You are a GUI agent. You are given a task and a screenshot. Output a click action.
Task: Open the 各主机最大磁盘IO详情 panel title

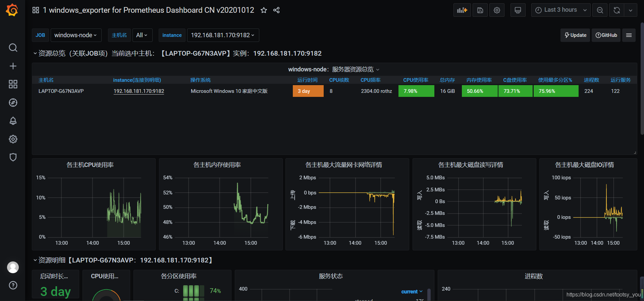coord(585,165)
